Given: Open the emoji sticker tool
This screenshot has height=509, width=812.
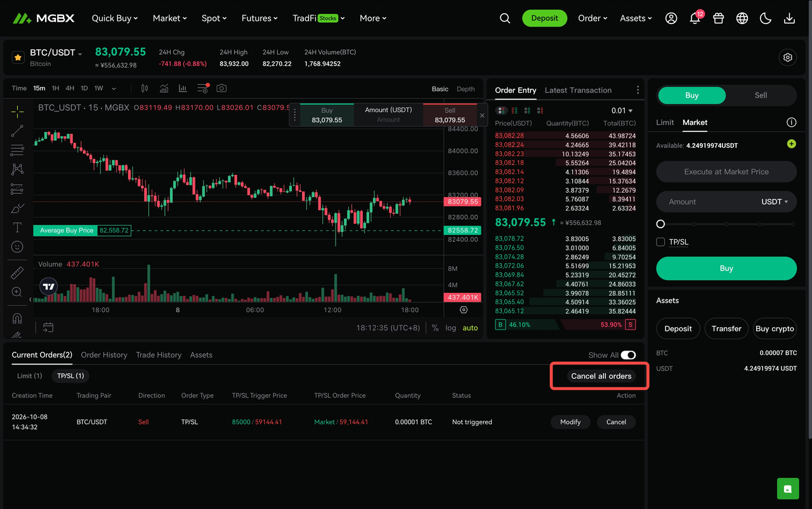Looking at the screenshot, I should [17, 247].
